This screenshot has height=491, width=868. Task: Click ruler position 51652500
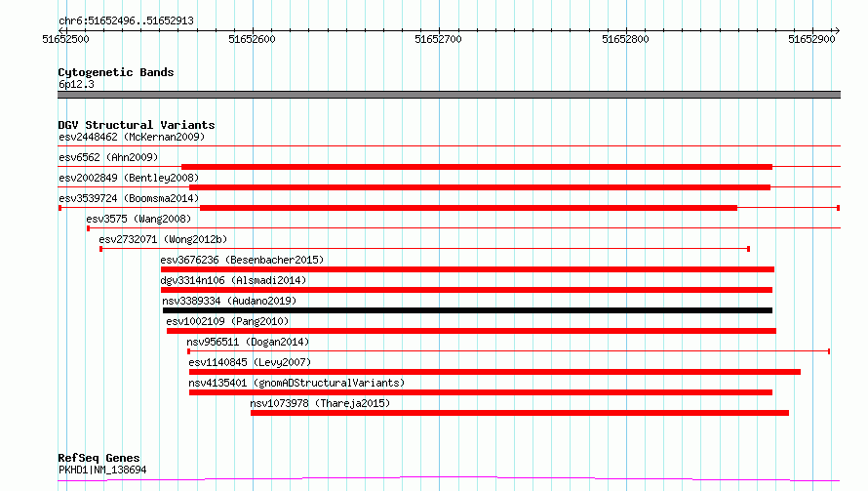point(65,39)
